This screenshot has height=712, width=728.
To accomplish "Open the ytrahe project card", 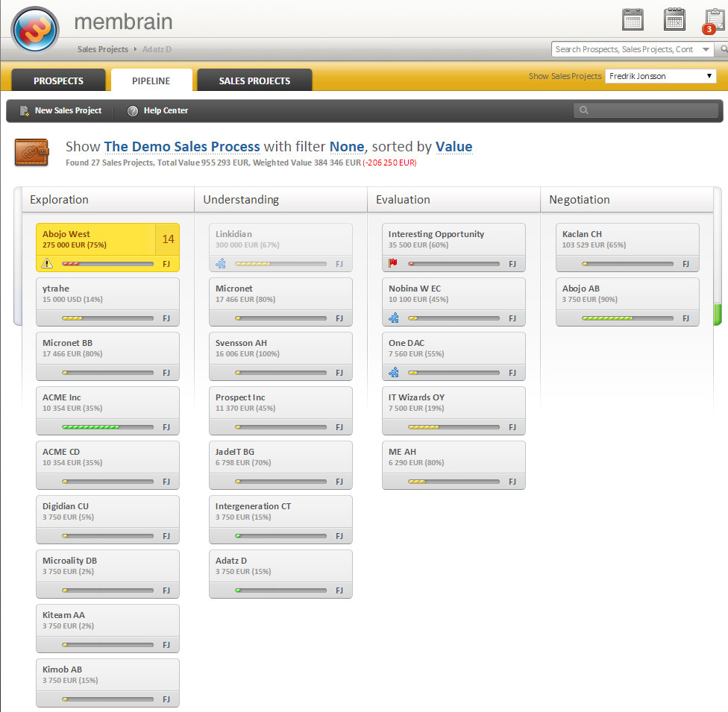I will tap(107, 302).
